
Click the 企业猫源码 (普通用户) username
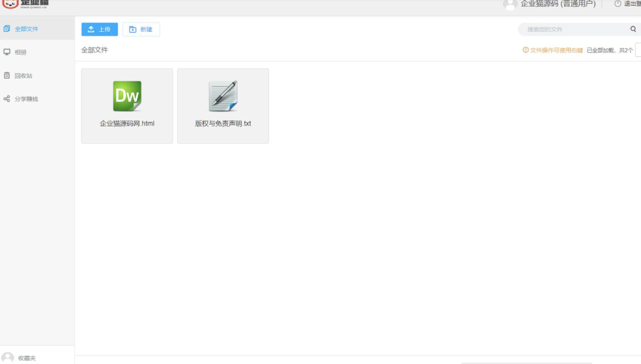point(558,4)
